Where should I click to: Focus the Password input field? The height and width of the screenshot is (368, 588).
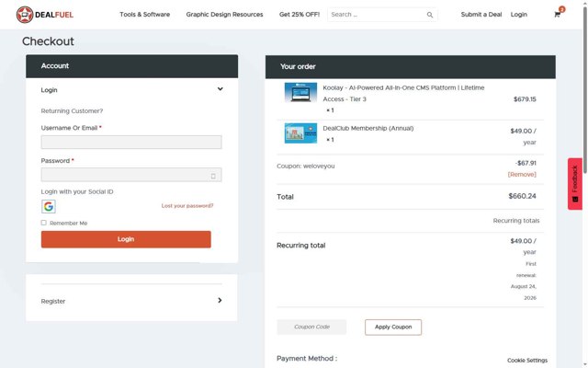(x=131, y=175)
